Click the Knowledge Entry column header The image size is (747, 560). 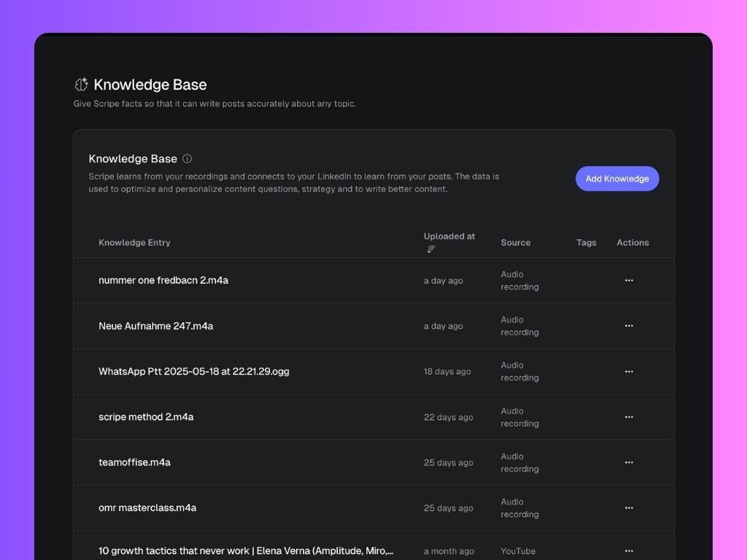tap(134, 242)
